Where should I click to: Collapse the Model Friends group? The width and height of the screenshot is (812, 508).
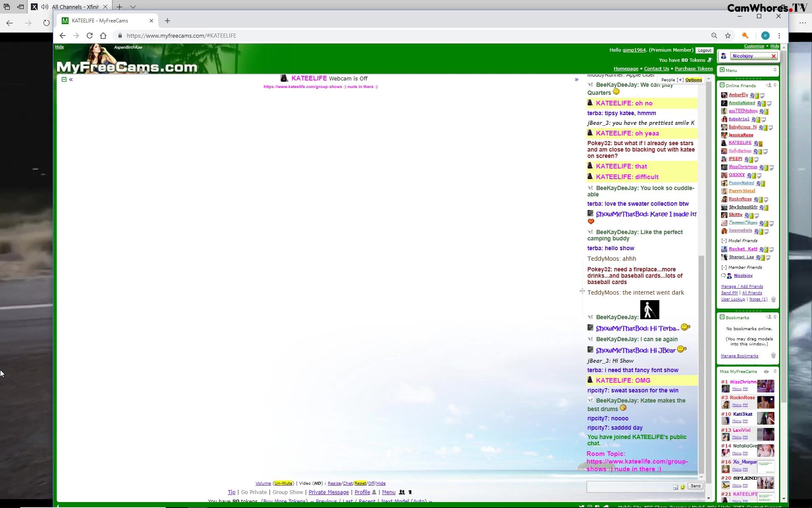tap(724, 240)
